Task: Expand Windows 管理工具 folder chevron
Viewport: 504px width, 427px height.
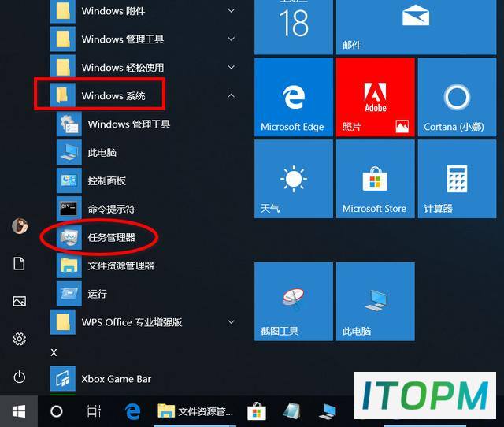Action: pos(231,39)
